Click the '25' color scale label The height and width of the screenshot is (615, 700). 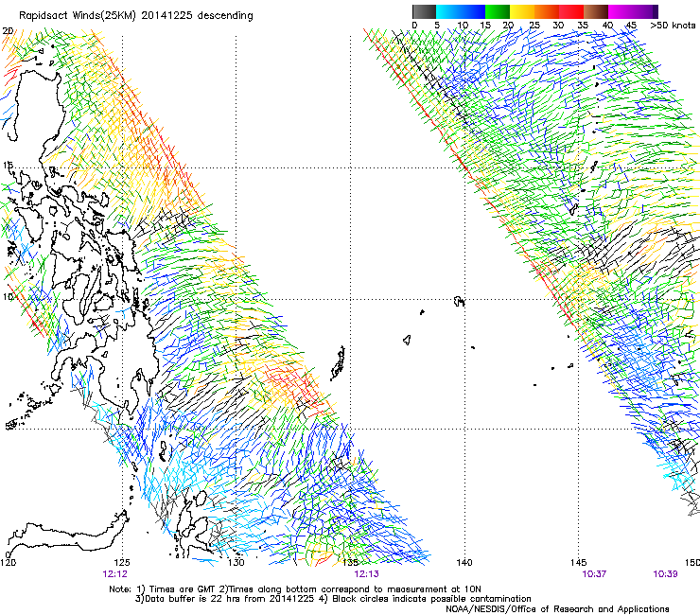coord(534,26)
